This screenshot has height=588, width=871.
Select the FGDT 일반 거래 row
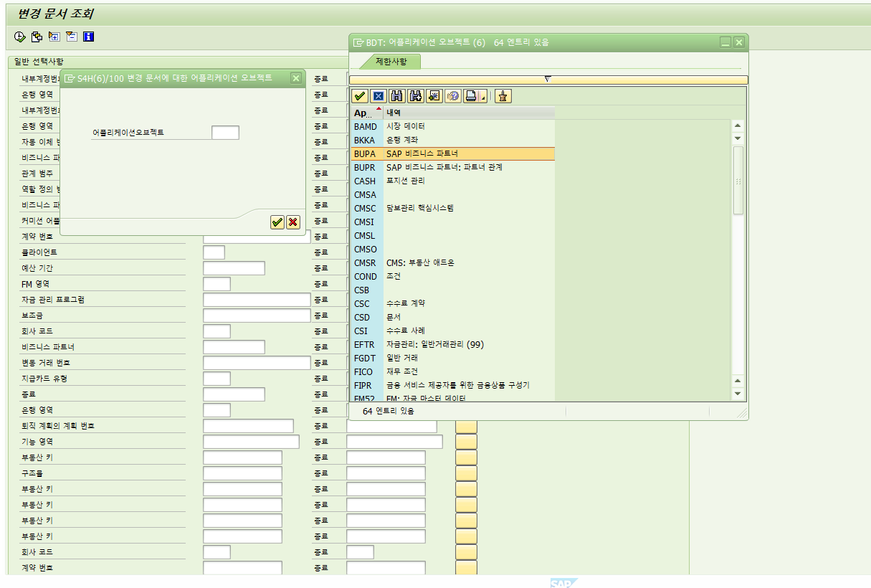[x=453, y=358]
